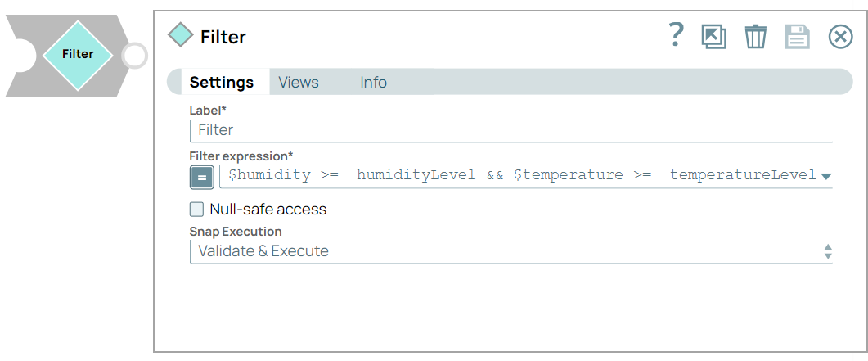Open the Snap Execution dropdown

[507, 251]
